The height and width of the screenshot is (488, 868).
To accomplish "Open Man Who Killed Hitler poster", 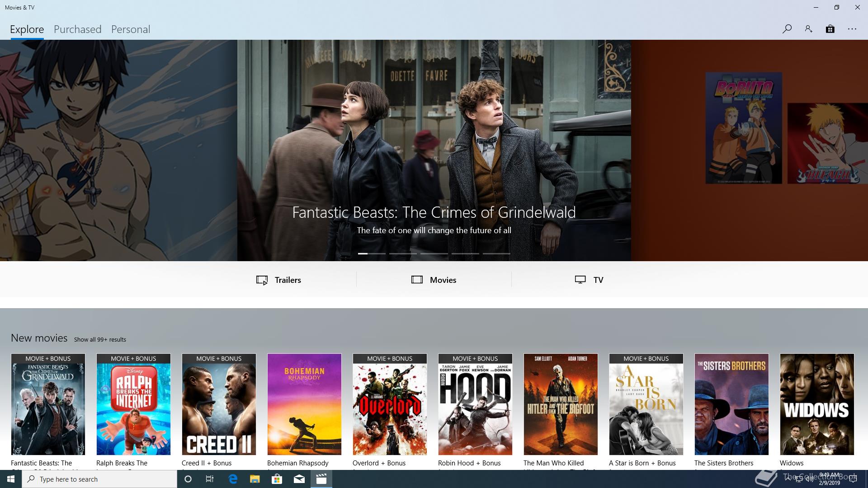I will (561, 404).
